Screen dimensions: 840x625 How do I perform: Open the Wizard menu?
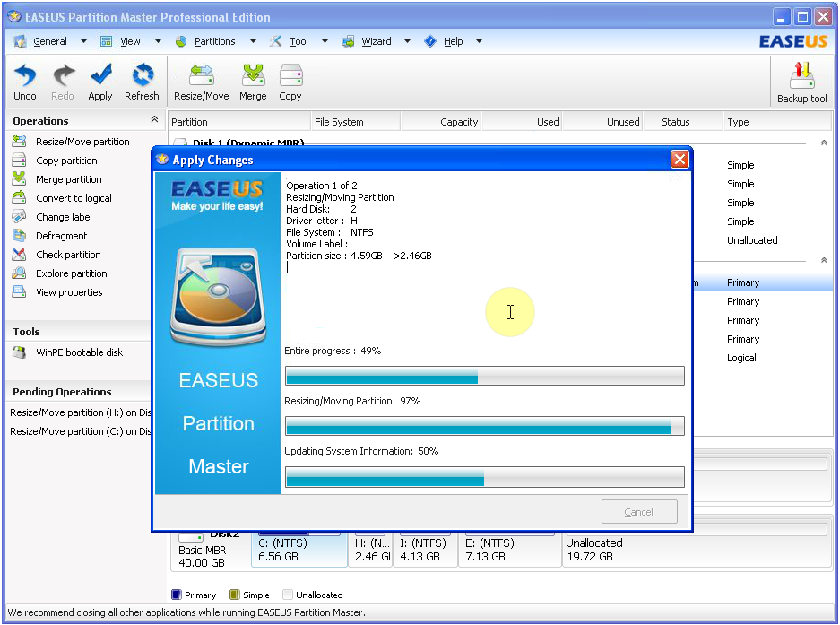click(376, 41)
